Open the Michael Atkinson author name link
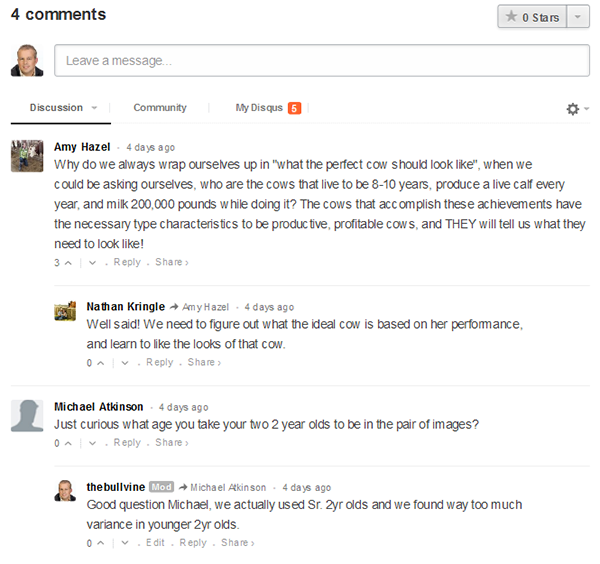The height and width of the screenshot is (564, 600). coord(98,407)
